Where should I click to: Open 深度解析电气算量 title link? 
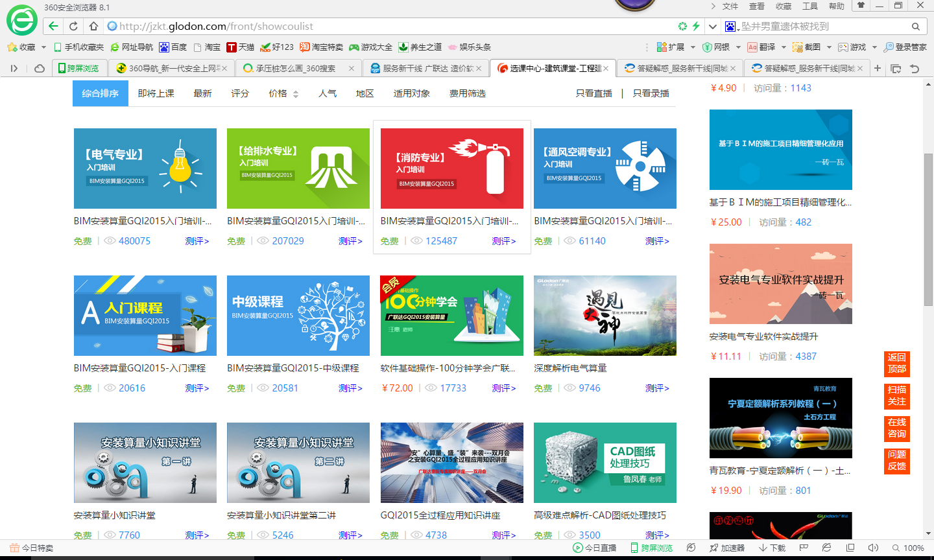pyautogui.click(x=570, y=368)
